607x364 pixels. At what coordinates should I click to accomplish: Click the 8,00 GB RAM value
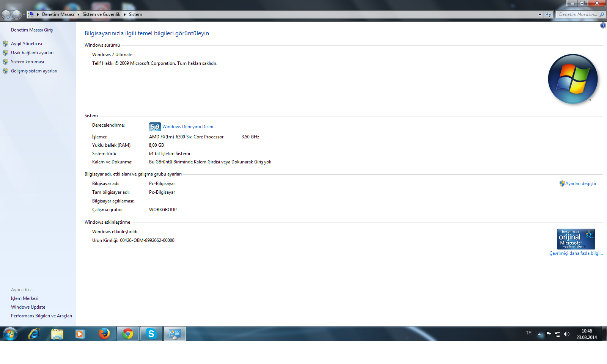(x=156, y=145)
